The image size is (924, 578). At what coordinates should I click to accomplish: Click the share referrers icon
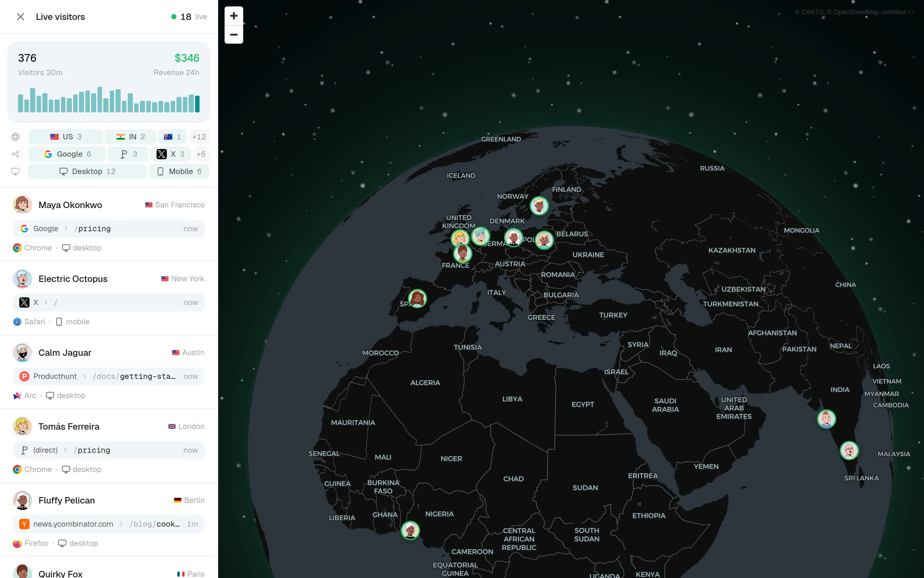click(16, 154)
